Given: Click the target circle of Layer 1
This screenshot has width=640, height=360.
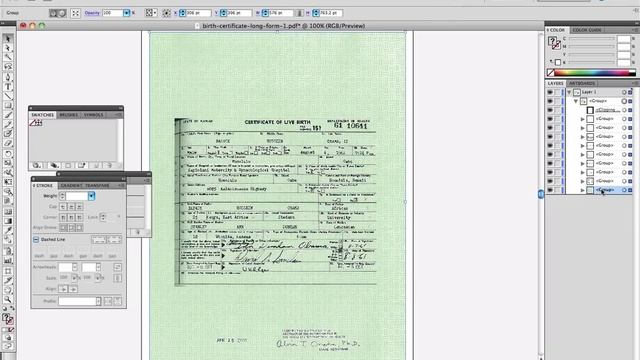Looking at the screenshot, I should [624, 92].
